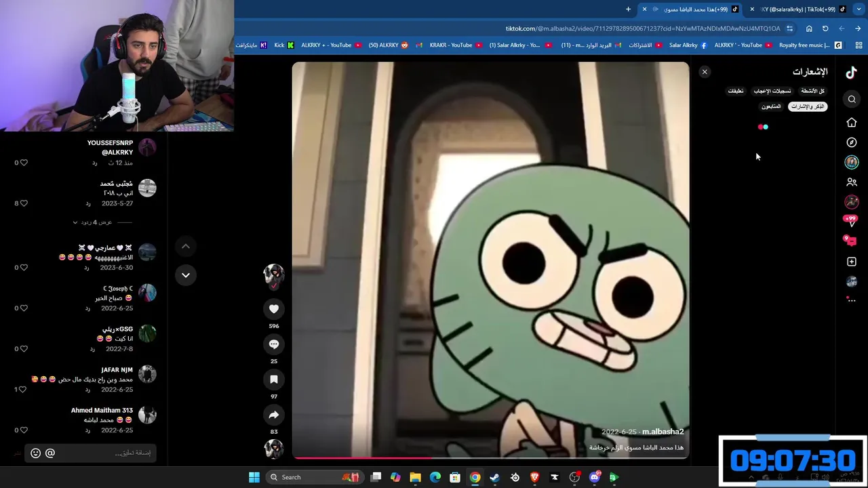Open the (50) ALKRKY Reddit bookmark
This screenshot has height=488, width=868.
point(389,45)
